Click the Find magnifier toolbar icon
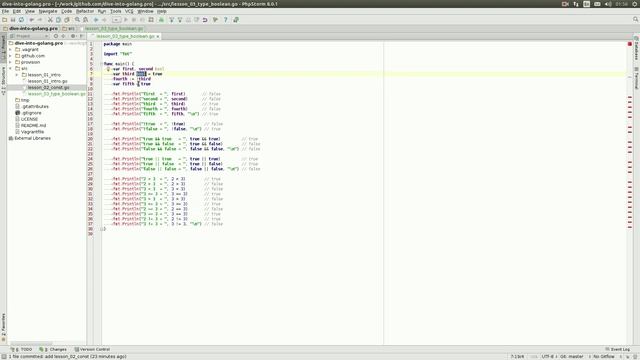Screen dimensions: 640x360 tap(77, 20)
